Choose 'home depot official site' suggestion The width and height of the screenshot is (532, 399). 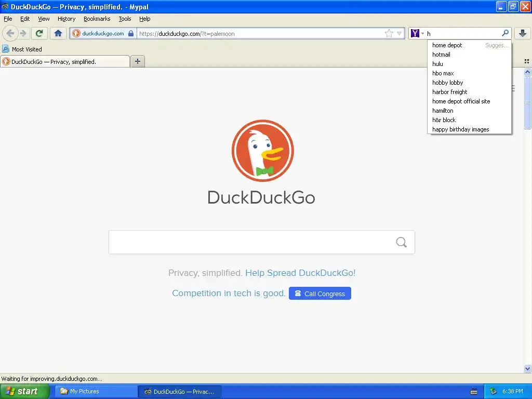[469, 101]
